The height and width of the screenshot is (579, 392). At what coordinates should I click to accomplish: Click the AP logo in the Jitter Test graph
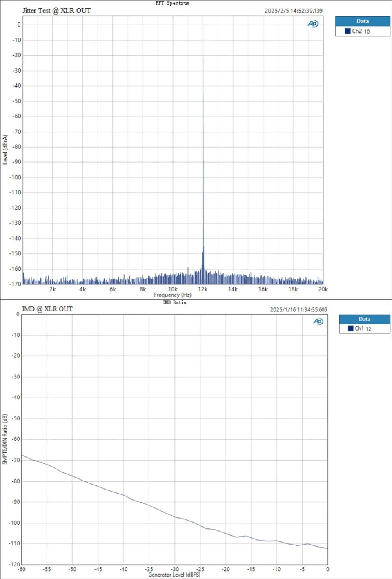[313, 24]
